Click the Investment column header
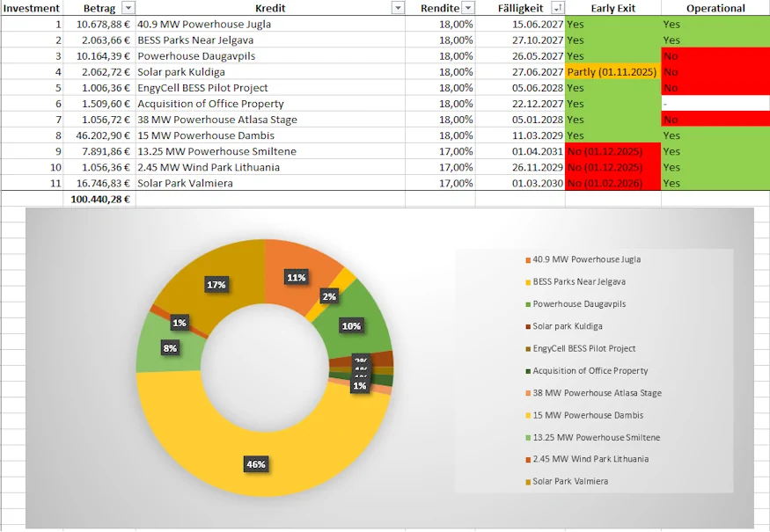770x532 pixels. [31, 8]
